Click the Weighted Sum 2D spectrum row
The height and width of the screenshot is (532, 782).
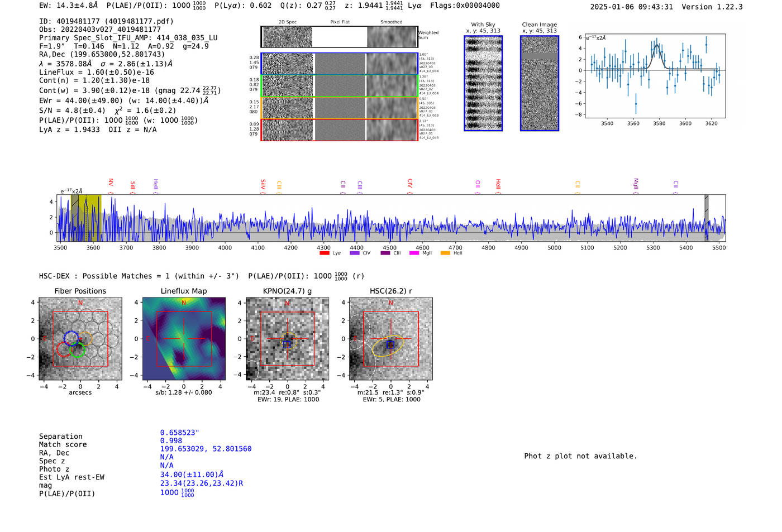(339, 37)
